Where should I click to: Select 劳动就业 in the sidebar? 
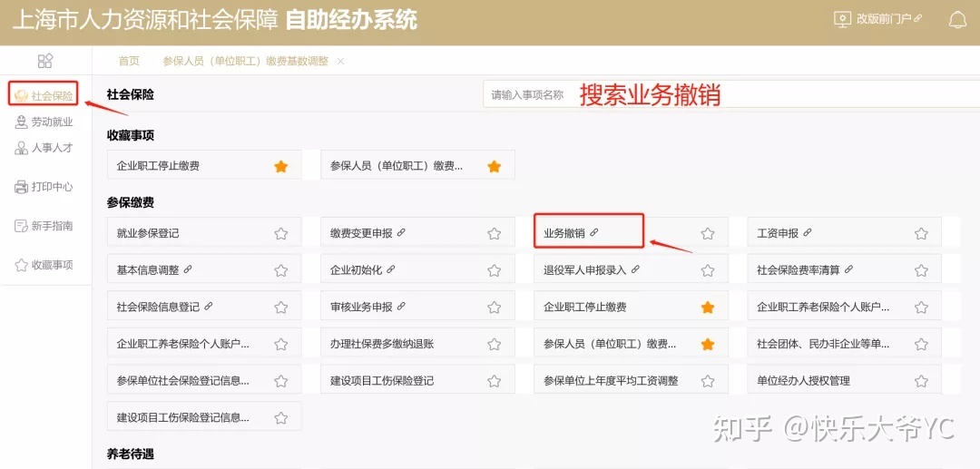pos(44,122)
